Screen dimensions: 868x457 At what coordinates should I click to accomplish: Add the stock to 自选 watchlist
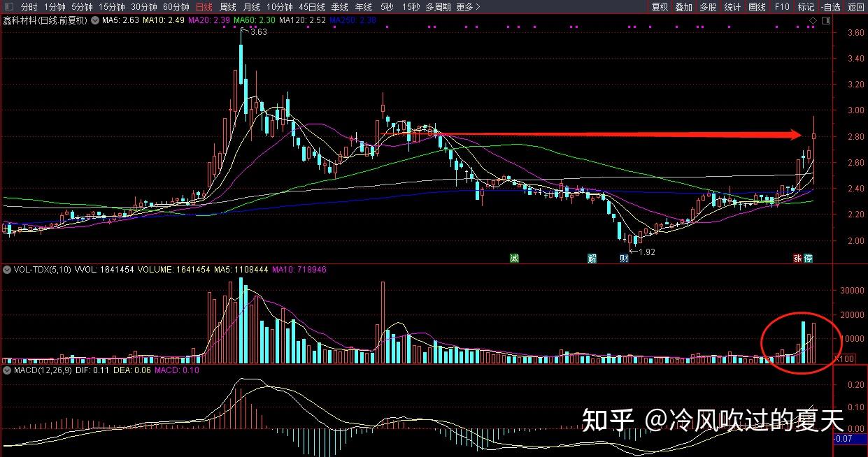pyautogui.click(x=830, y=6)
